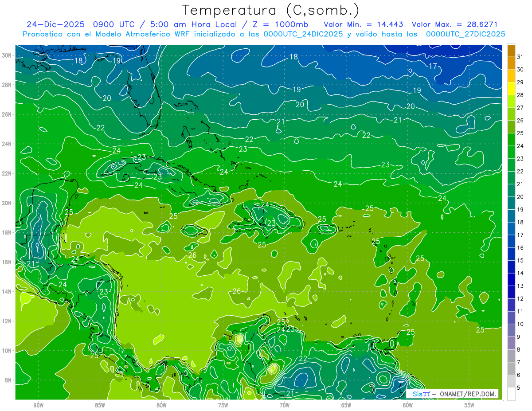Click the '31' label on the color bar
The height and width of the screenshot is (411, 532).
(x=520, y=57)
